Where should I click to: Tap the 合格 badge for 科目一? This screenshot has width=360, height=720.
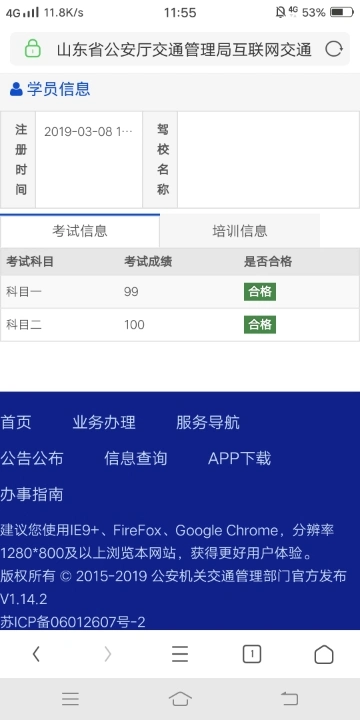(260, 292)
